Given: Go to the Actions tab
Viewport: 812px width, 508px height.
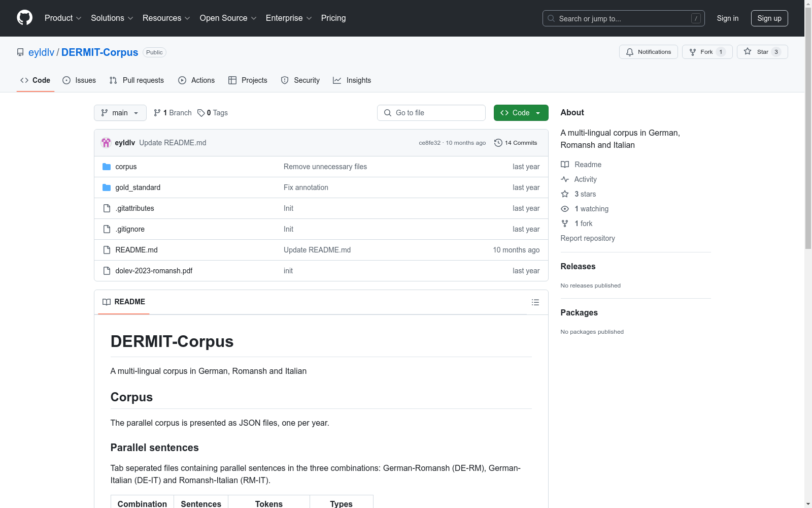Looking at the screenshot, I should click(x=196, y=80).
